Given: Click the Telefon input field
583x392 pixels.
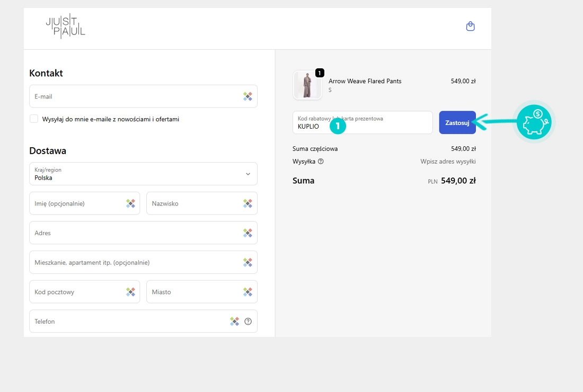Looking at the screenshot, I should point(127,322).
